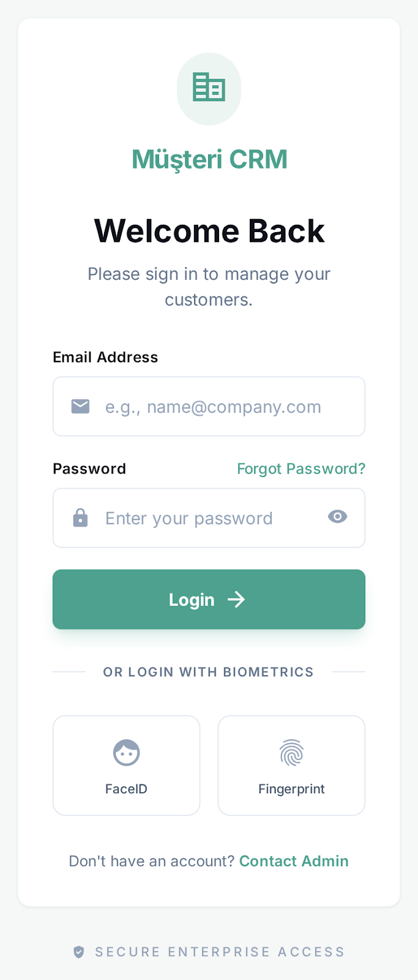Toggle password visibility with the eye icon
This screenshot has width=418, height=980.
(337, 518)
